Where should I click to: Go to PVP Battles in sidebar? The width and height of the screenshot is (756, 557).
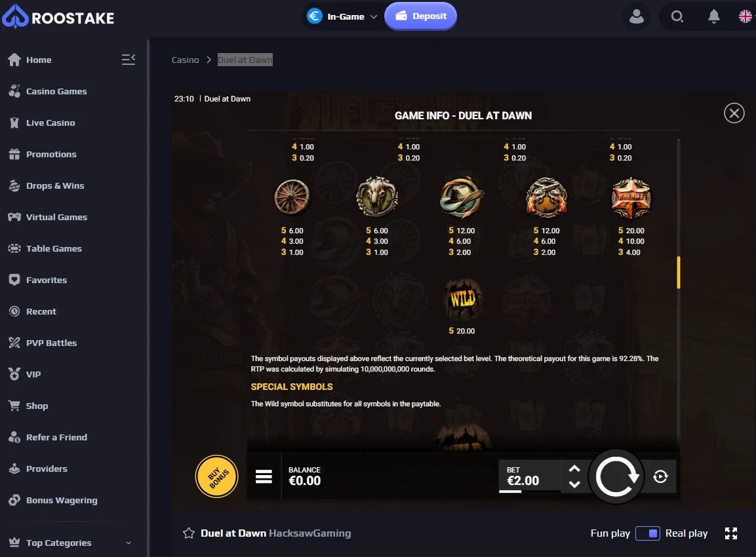[x=51, y=343]
